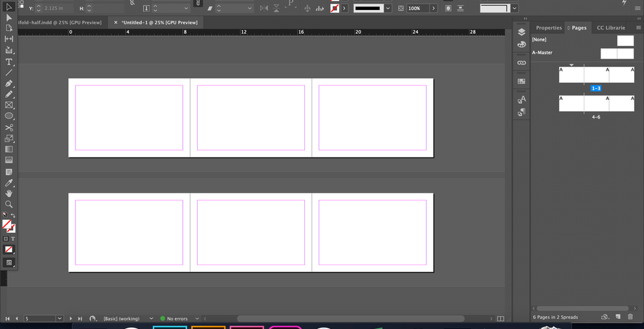The height and width of the screenshot is (329, 644).
Task: Select the Pencil tool
Action: (9, 94)
